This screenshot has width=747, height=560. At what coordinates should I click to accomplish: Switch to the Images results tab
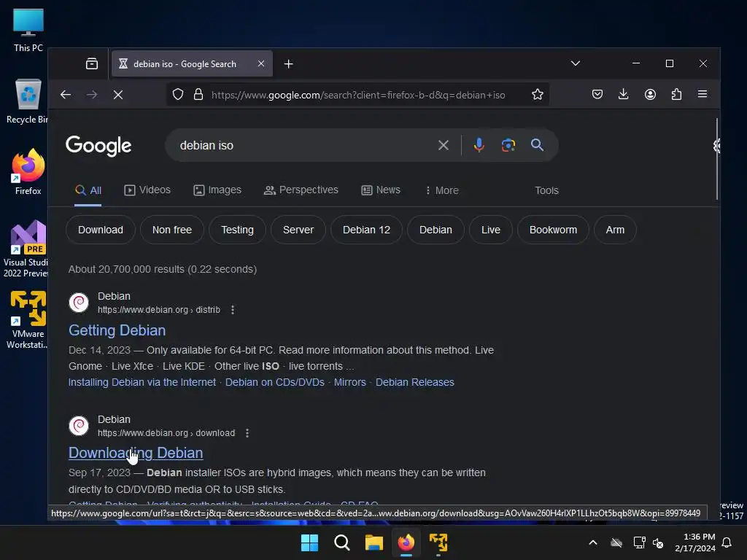click(x=217, y=190)
